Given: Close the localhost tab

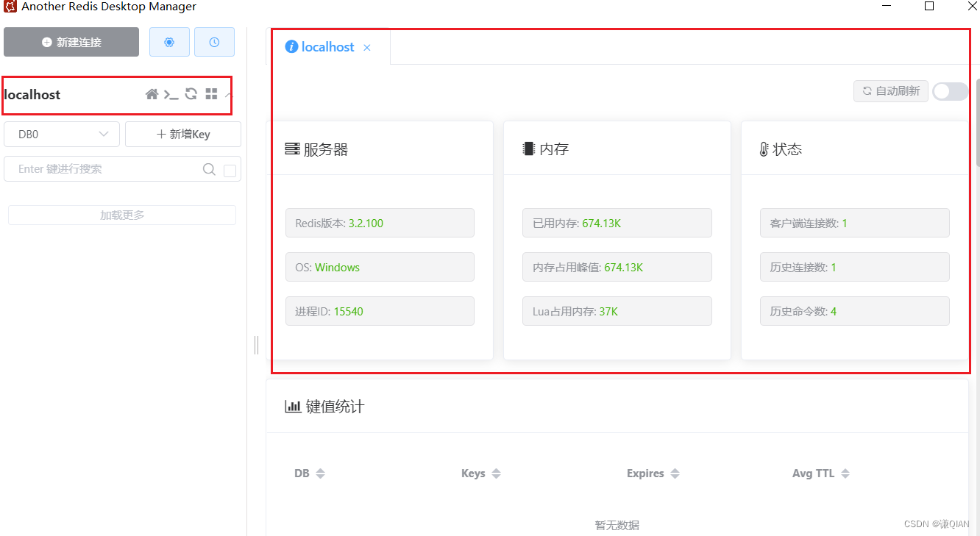Looking at the screenshot, I should [367, 48].
